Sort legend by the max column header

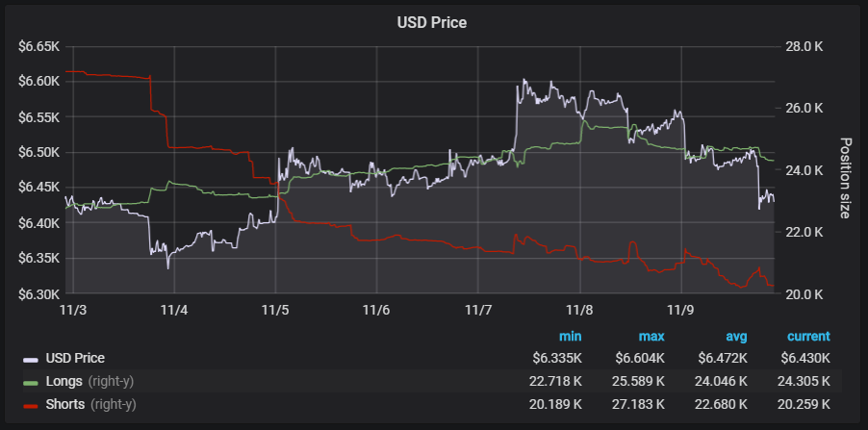(651, 337)
